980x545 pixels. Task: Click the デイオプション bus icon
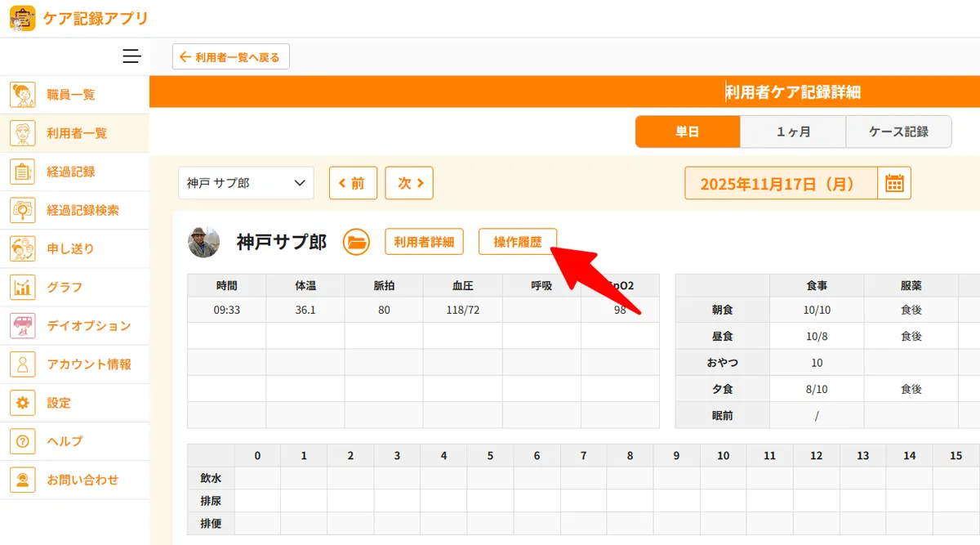23,325
